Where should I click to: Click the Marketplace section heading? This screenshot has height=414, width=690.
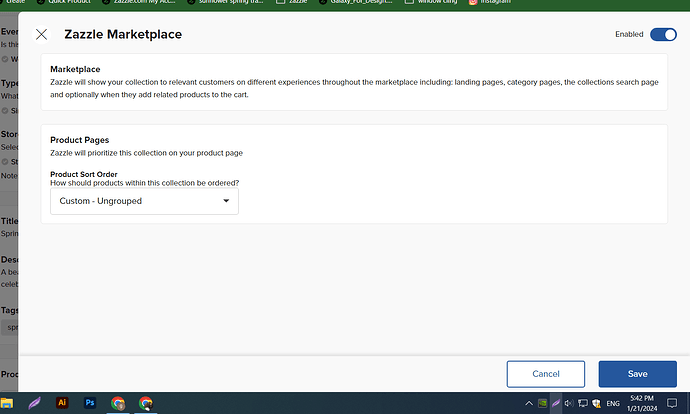pos(75,69)
